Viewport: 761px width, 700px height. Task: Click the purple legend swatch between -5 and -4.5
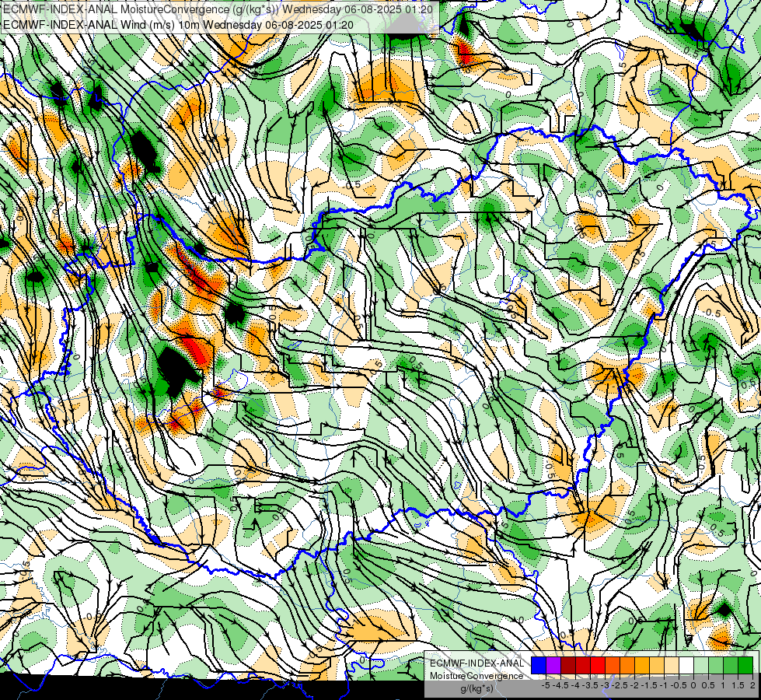(553, 666)
